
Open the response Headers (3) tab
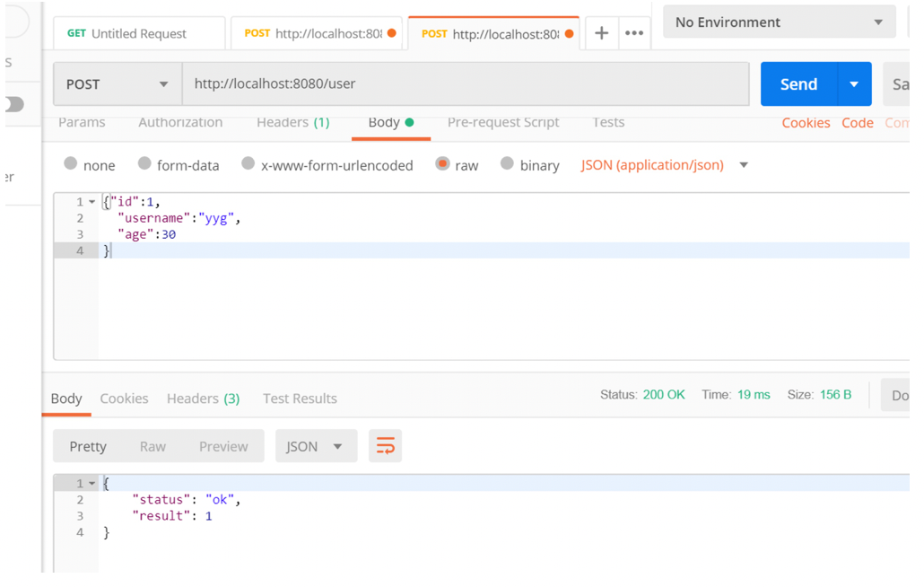coord(204,399)
